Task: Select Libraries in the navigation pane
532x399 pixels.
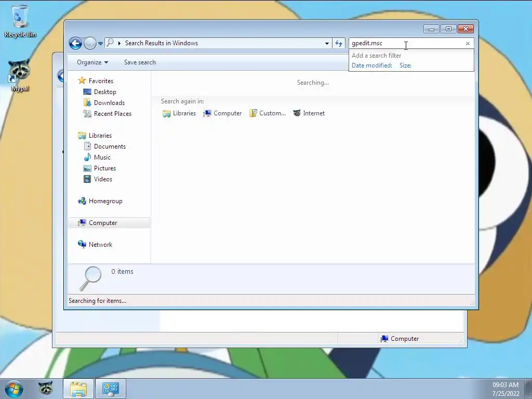Action: pyautogui.click(x=100, y=136)
